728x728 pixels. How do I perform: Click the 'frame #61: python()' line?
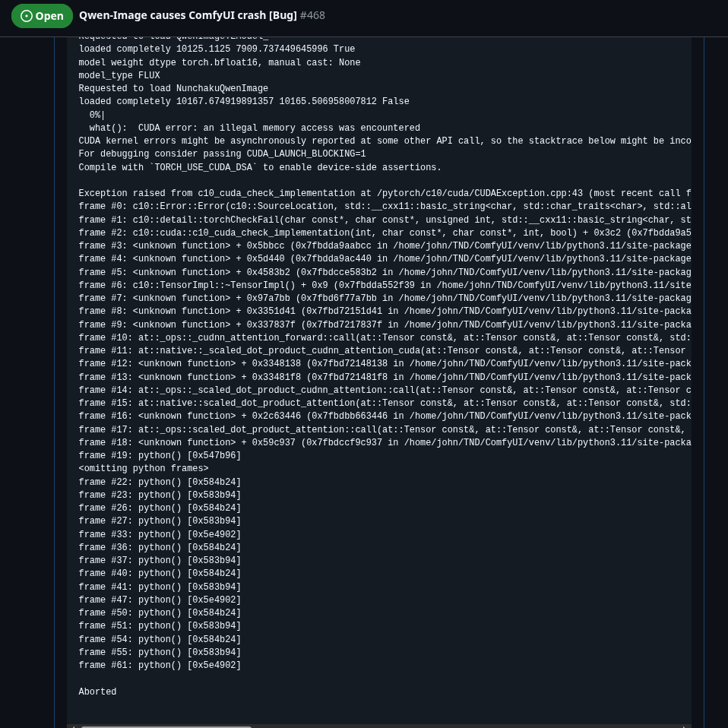coord(160,666)
